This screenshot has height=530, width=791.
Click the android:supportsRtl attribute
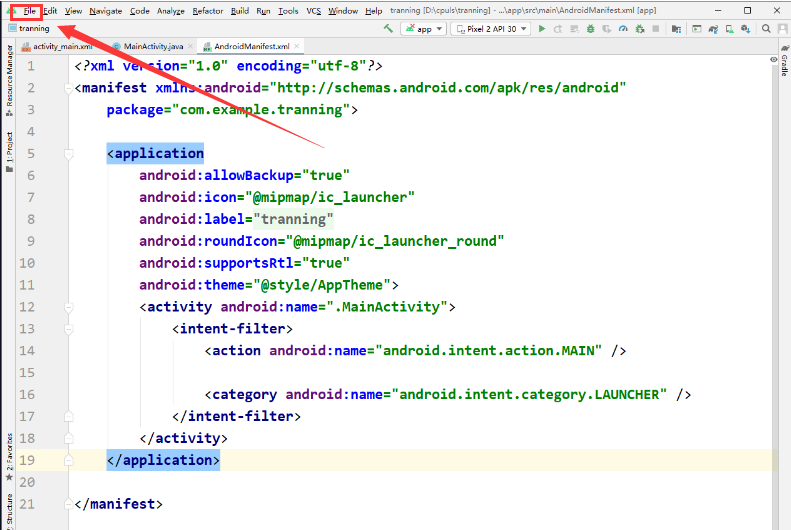tap(216, 263)
